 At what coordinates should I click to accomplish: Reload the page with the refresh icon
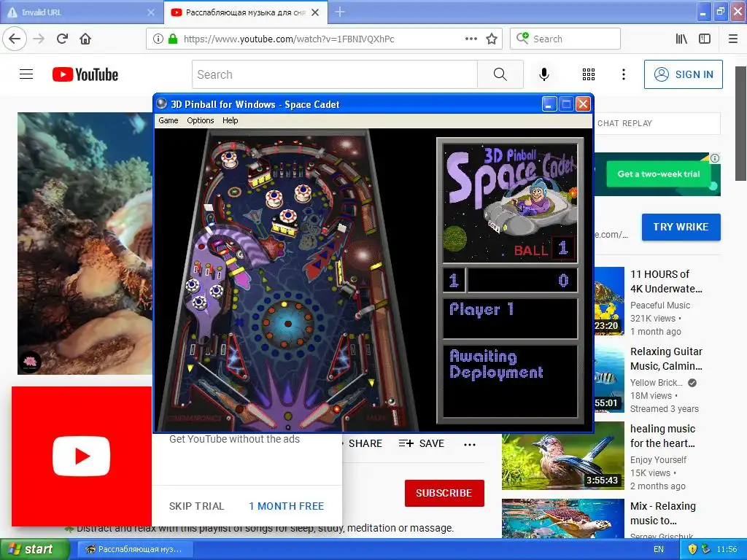pos(63,39)
